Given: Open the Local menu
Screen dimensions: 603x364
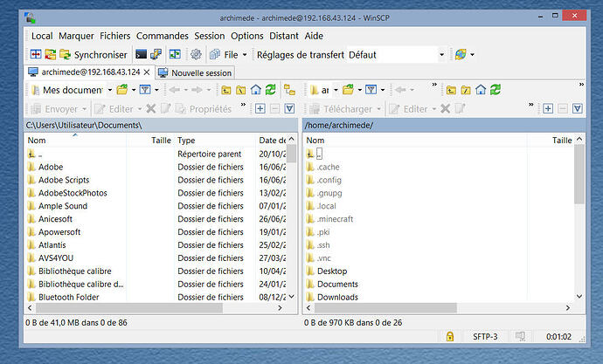Looking at the screenshot, I should click(42, 36).
